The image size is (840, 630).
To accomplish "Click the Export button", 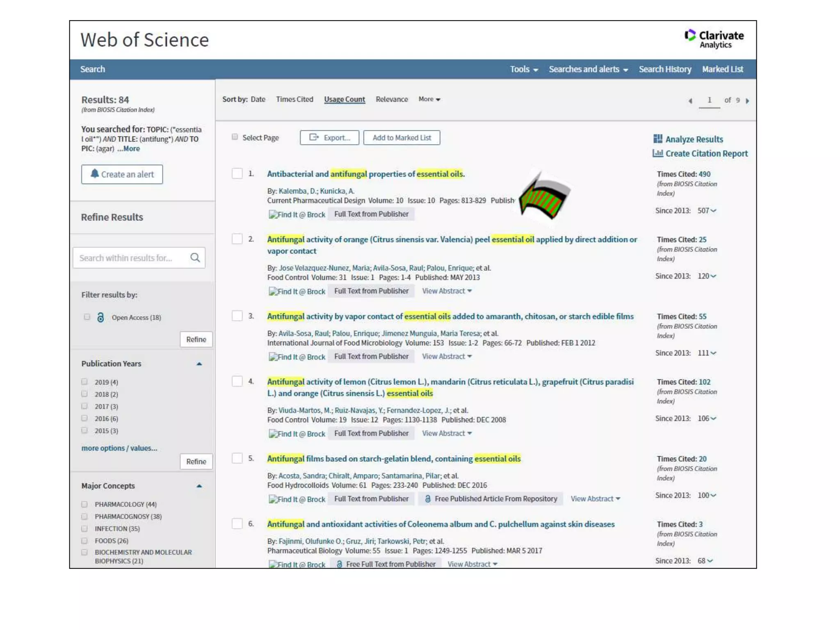I will click(329, 138).
